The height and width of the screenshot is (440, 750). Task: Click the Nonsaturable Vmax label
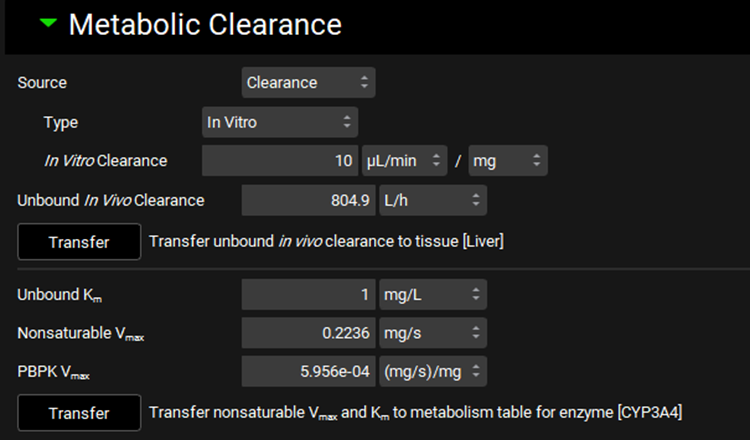tap(73, 333)
